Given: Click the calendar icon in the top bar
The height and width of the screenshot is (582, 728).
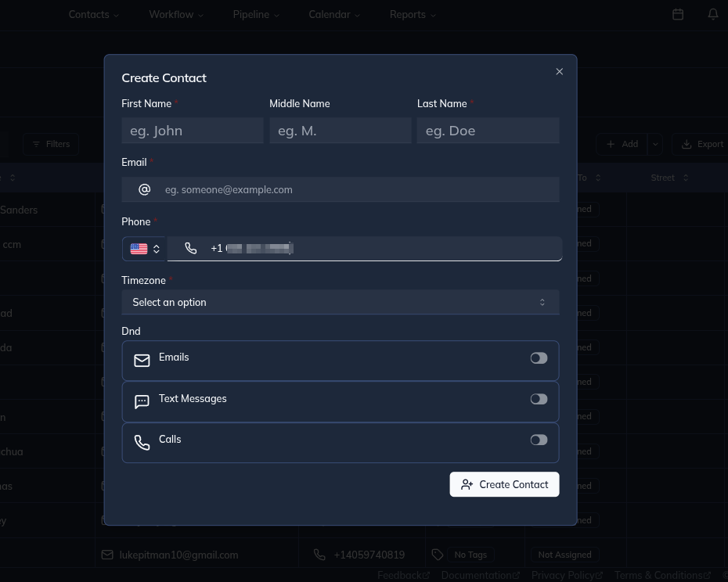Looking at the screenshot, I should [677, 14].
